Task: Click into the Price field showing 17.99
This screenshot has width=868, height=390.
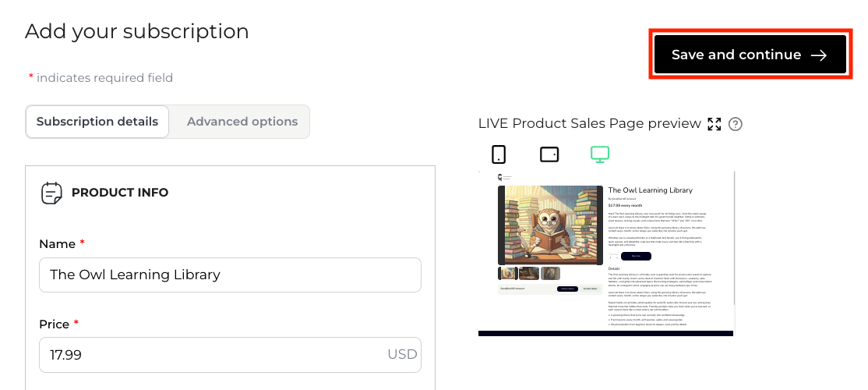Action: (231, 355)
